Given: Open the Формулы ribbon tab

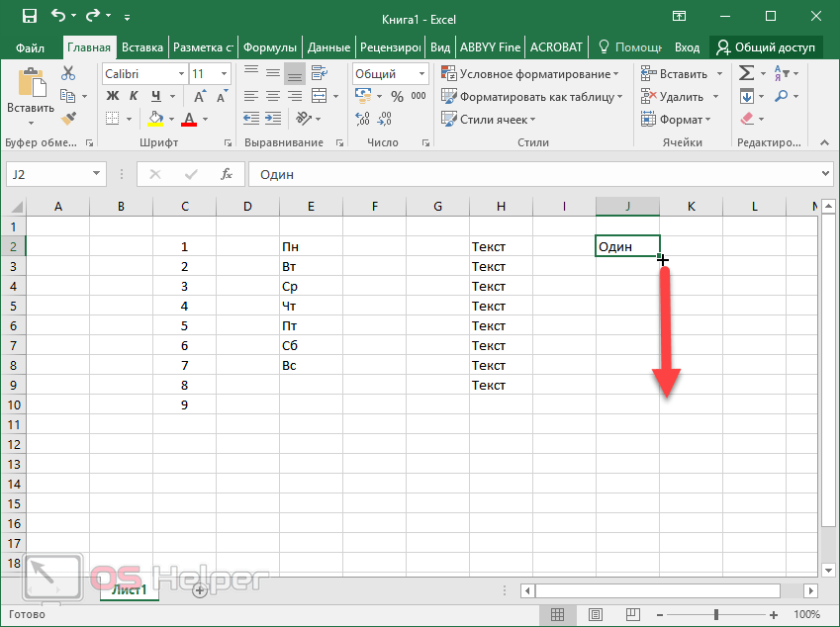Looking at the screenshot, I should [270, 46].
